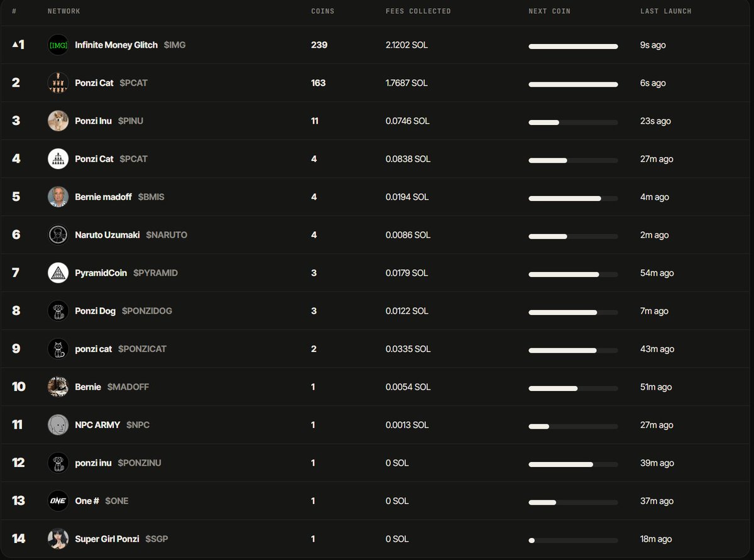
Task: Click the 2.1202 SOL fees value
Action: pos(407,45)
